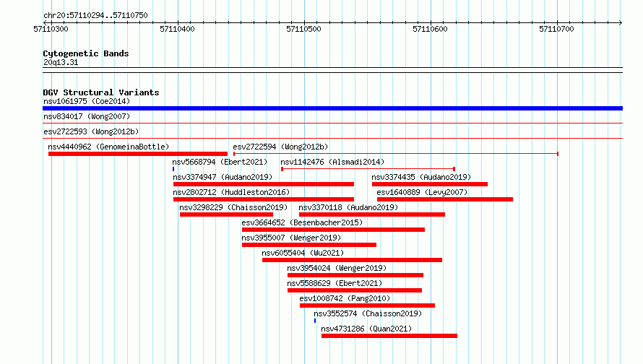Click the DGV Structural Variants track title
643x364 pixels.
tap(101, 92)
